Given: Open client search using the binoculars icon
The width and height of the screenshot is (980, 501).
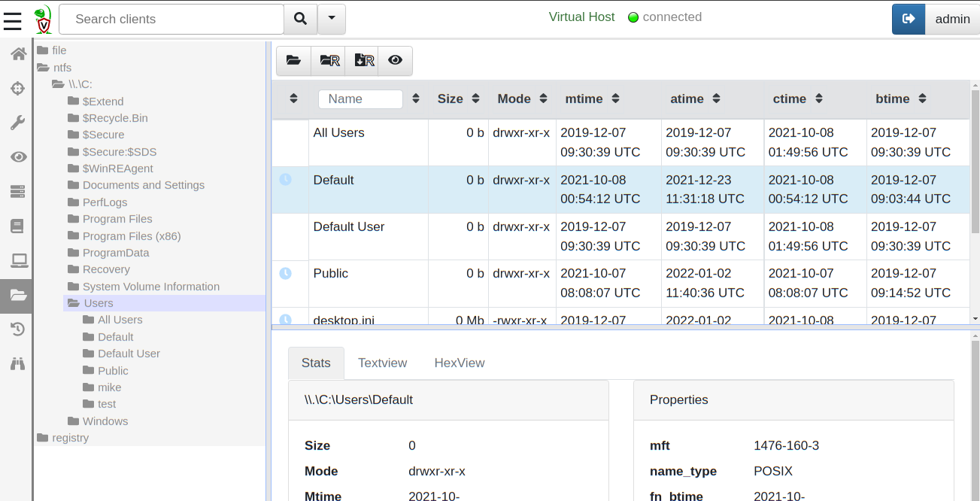Looking at the screenshot, I should 17,363.
